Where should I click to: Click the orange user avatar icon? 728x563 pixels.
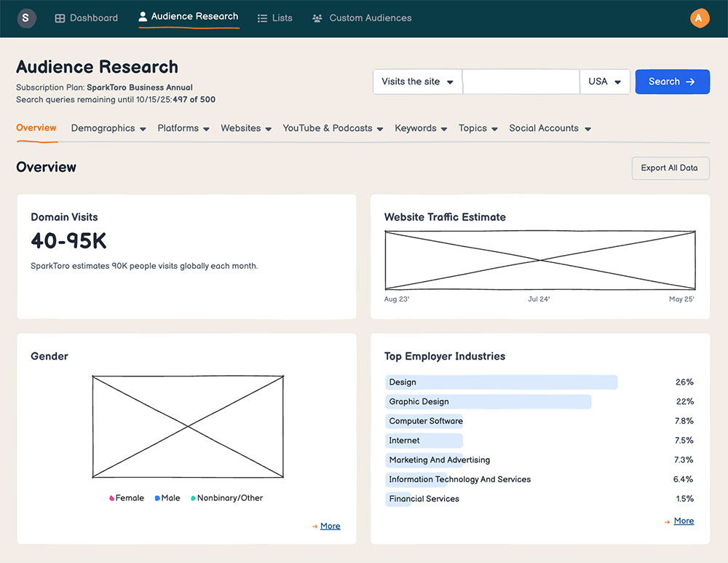700,17
